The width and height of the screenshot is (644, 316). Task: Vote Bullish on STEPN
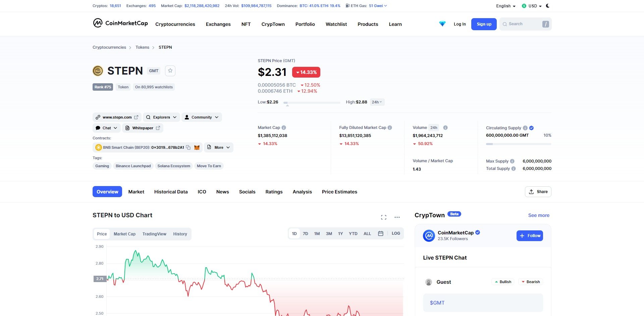pyautogui.click(x=503, y=282)
